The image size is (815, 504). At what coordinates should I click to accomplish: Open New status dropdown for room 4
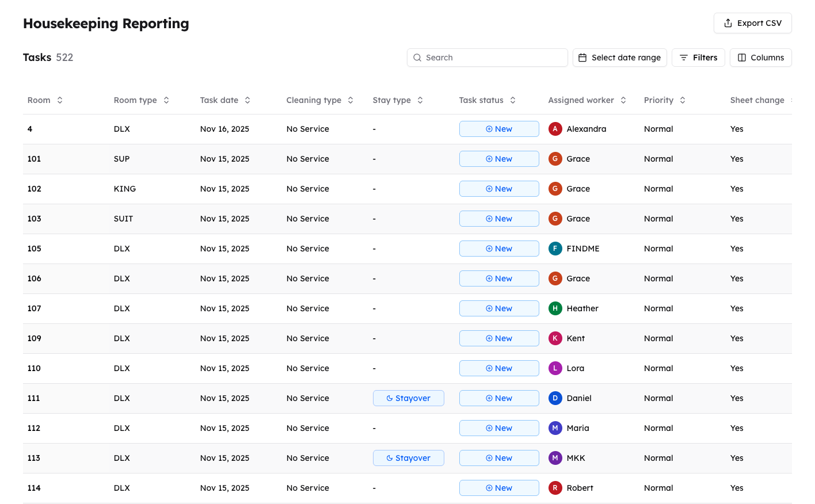498,129
